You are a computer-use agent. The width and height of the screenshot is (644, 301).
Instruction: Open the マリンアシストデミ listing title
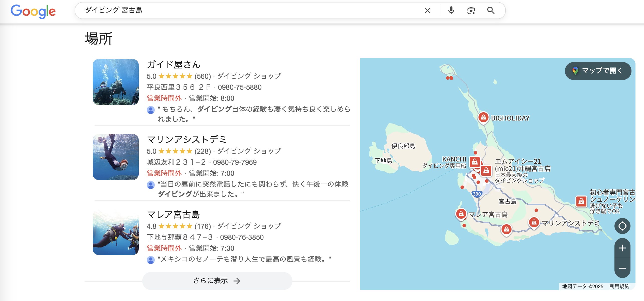pyautogui.click(x=187, y=139)
